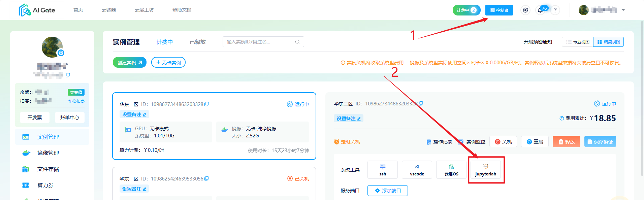
Task: Open 实例管理 in the sidebar
Action: click(x=52, y=137)
